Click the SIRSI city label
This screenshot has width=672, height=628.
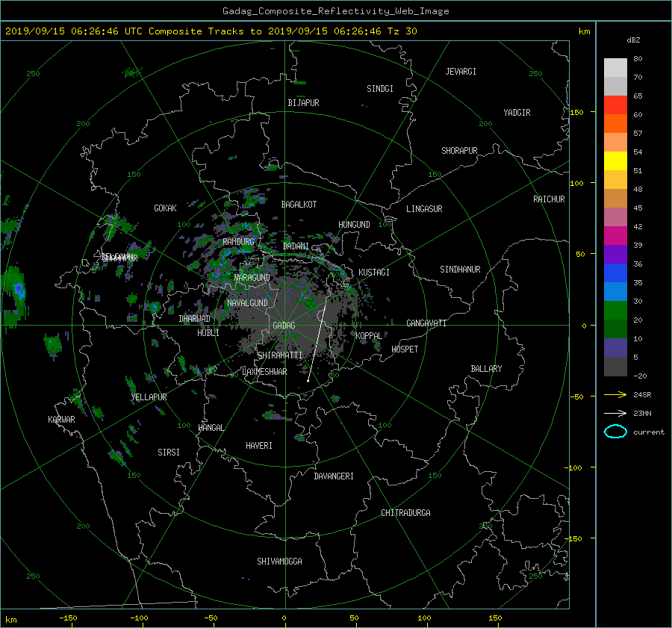[x=169, y=453]
